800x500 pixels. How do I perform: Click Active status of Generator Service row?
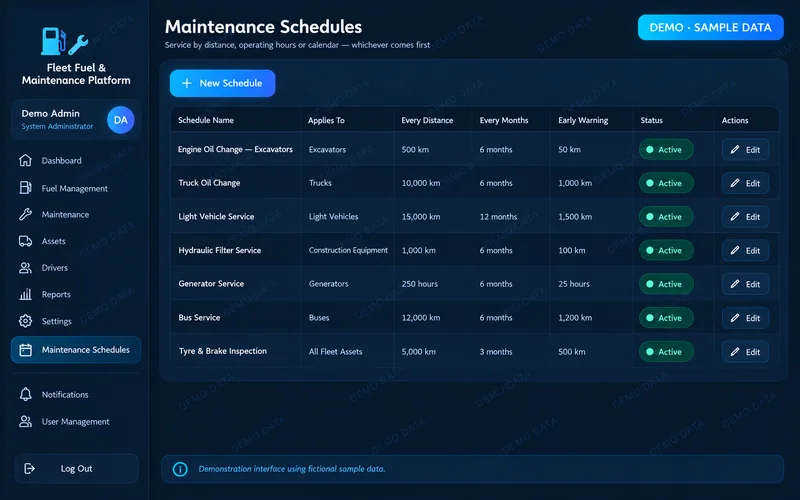tap(666, 284)
